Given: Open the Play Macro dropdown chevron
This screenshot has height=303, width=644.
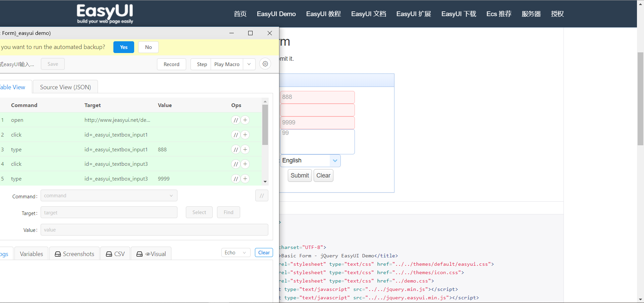Looking at the screenshot, I should click(249, 64).
